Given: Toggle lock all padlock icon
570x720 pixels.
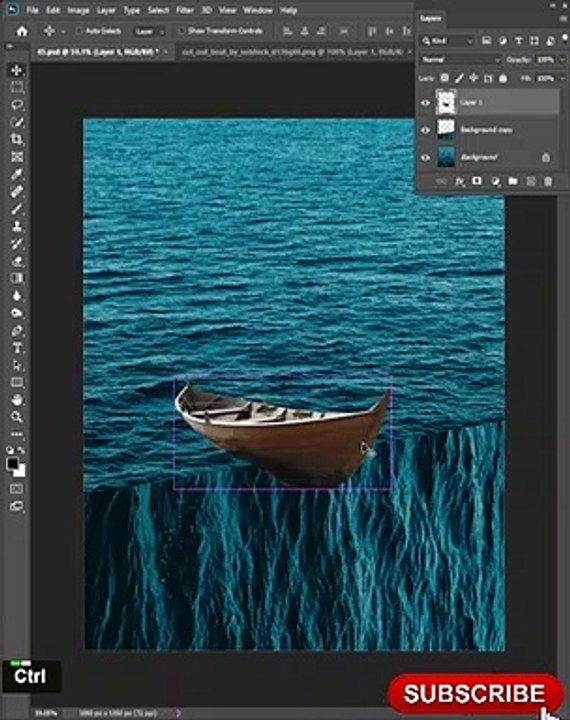Looking at the screenshot, I should (x=503, y=79).
